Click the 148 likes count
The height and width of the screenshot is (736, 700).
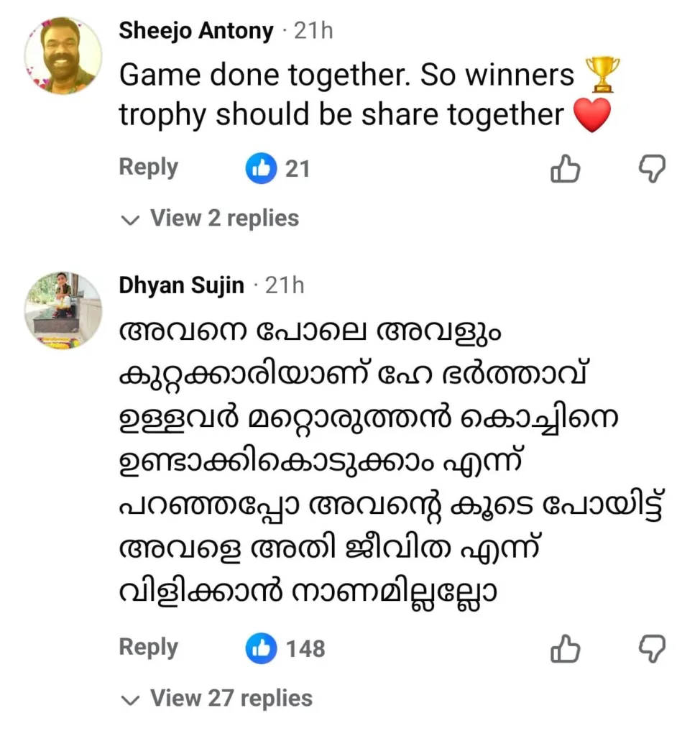pyautogui.click(x=305, y=649)
